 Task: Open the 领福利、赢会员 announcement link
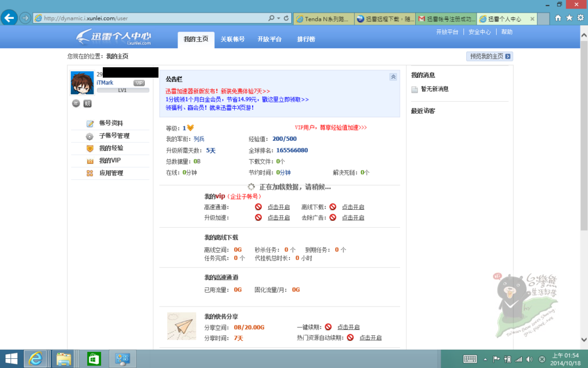(x=210, y=108)
